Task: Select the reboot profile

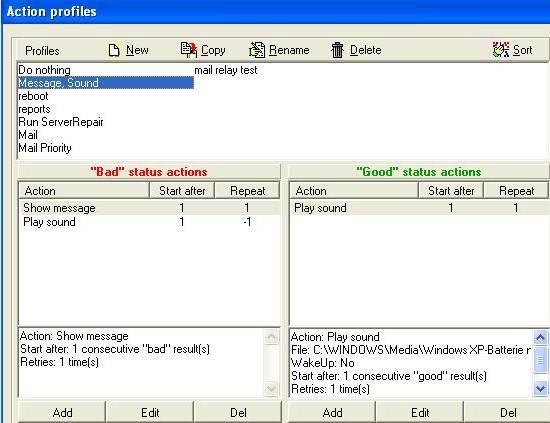Action: tap(33, 96)
